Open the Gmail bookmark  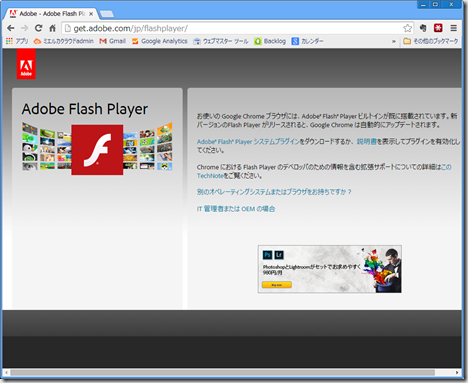113,41
